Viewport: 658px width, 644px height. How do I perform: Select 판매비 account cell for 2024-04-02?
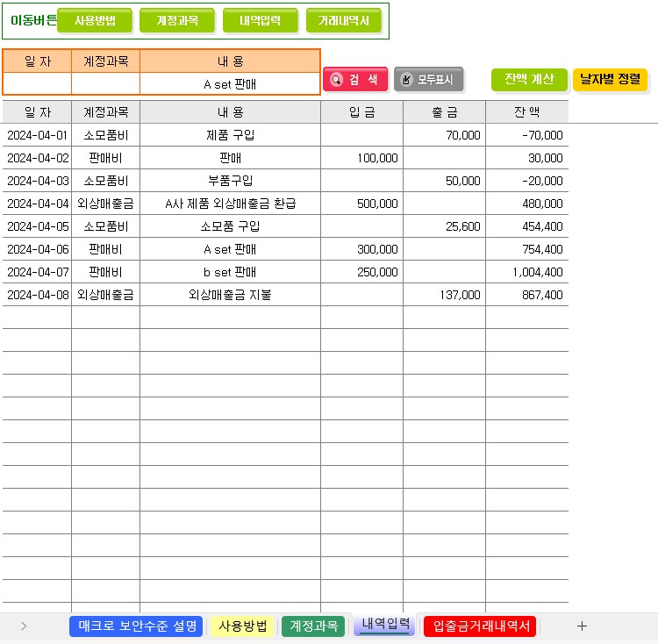[106, 158]
